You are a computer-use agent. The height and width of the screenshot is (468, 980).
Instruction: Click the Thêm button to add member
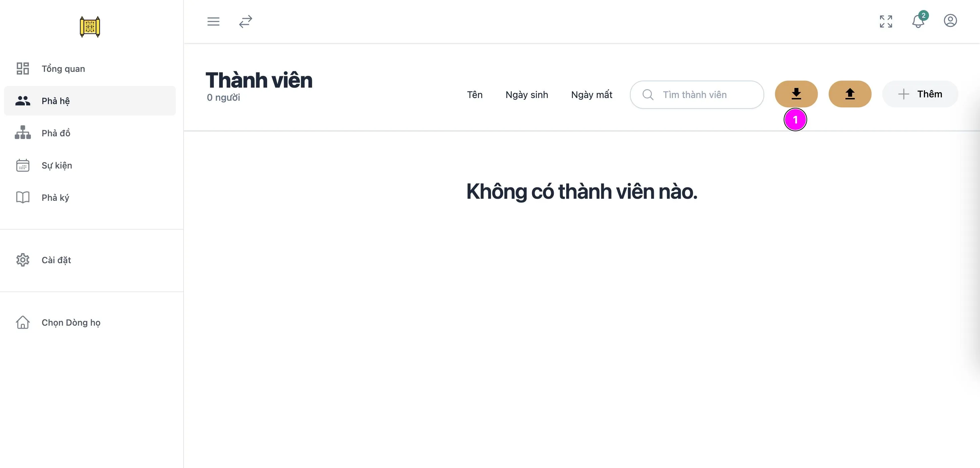tap(920, 94)
